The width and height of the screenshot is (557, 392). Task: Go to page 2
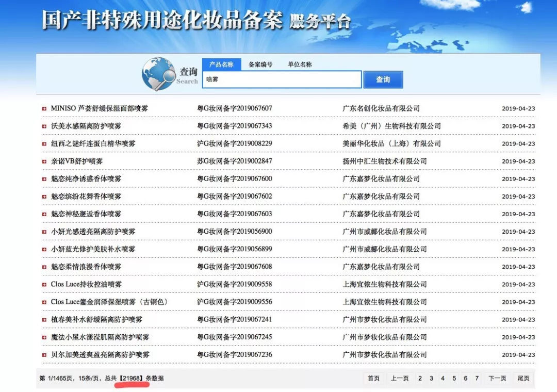point(420,378)
